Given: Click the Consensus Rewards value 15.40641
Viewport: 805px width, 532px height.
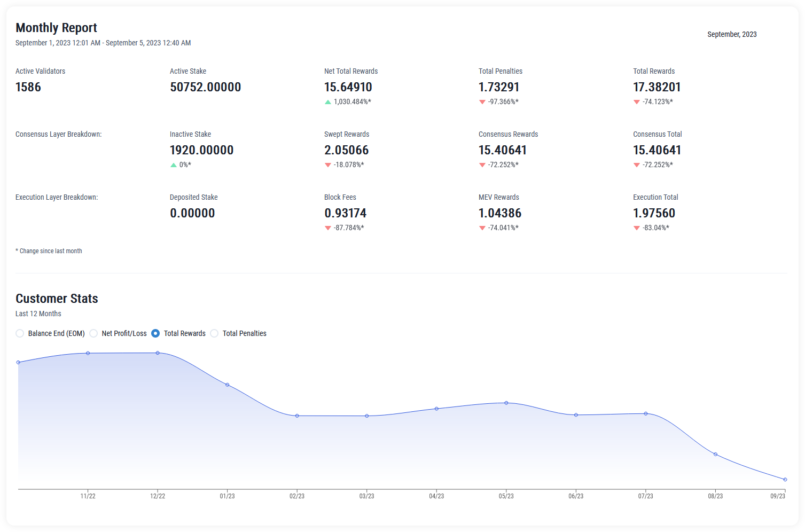Looking at the screenshot, I should [x=503, y=150].
